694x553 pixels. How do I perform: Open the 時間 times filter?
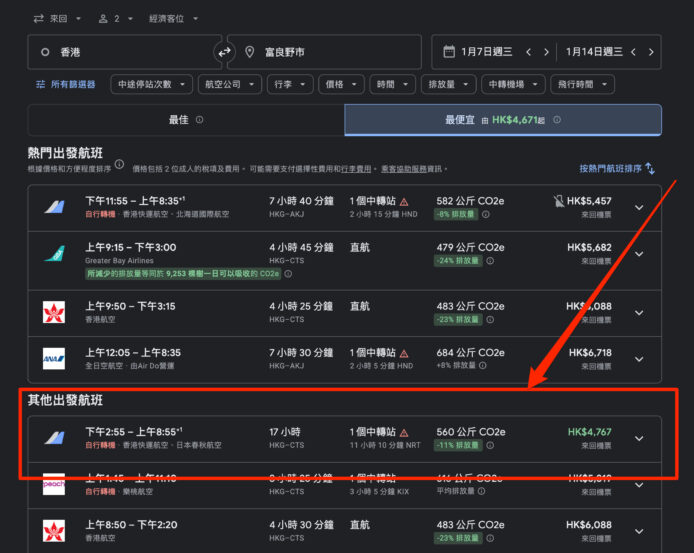[393, 84]
